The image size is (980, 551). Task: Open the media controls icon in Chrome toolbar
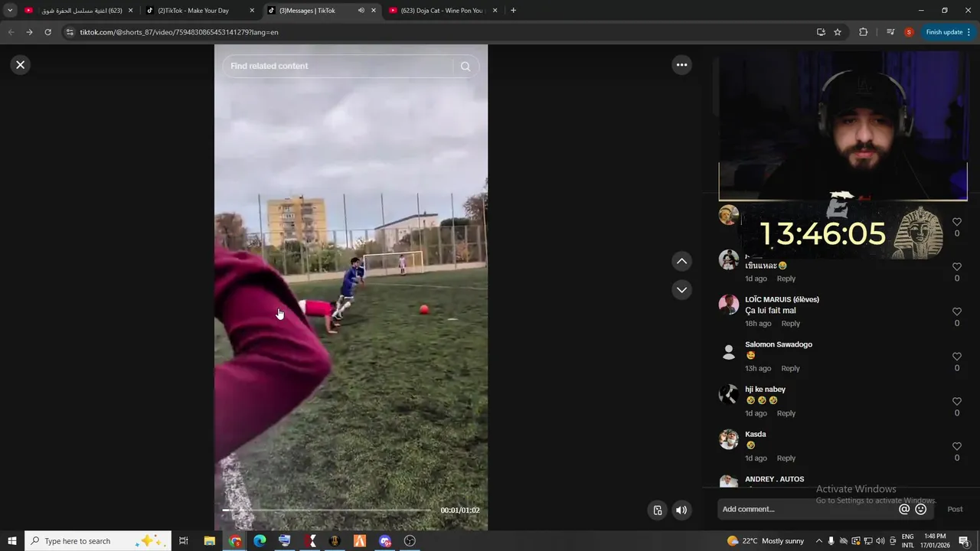tap(890, 32)
